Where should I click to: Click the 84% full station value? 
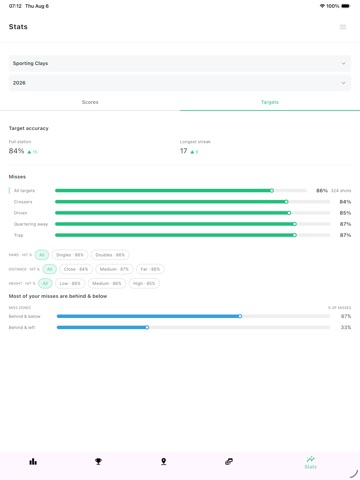16,151
